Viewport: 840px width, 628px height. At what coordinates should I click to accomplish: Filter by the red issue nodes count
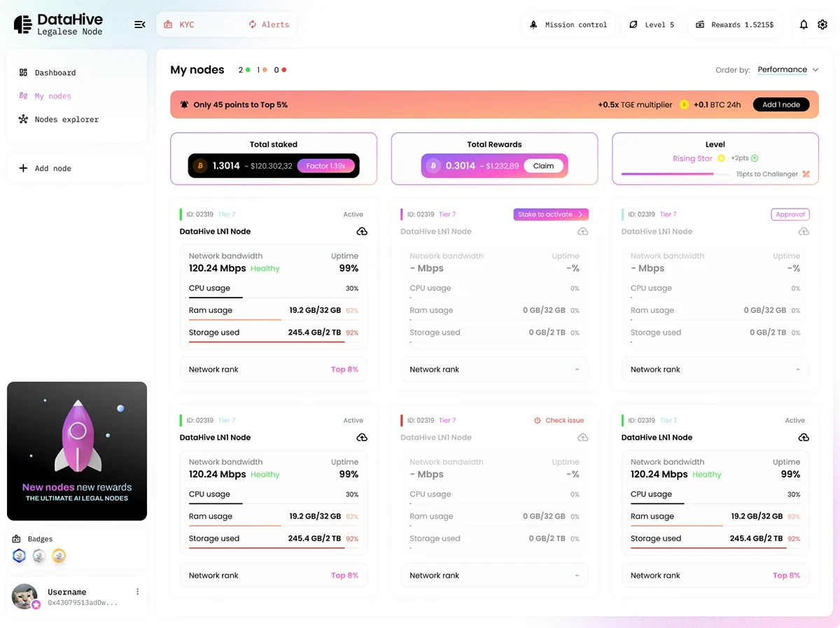click(280, 70)
